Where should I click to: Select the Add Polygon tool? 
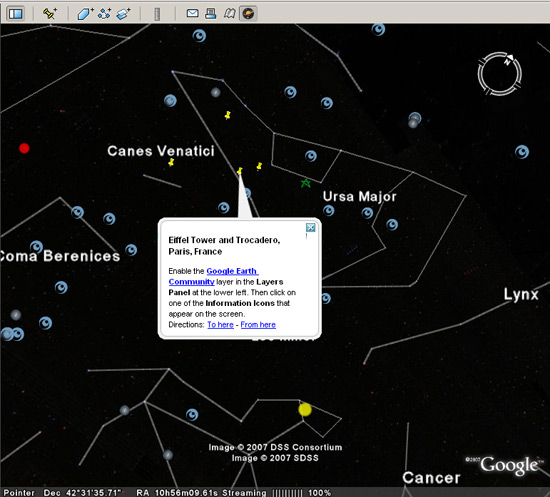[x=85, y=14]
